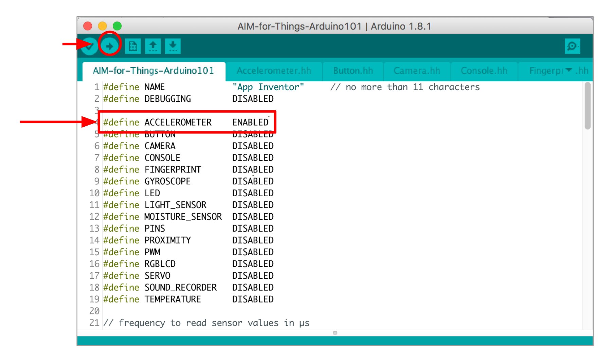The image size is (614, 364).
Task: Upload the sketch with the arrow button
Action: pyautogui.click(x=109, y=46)
